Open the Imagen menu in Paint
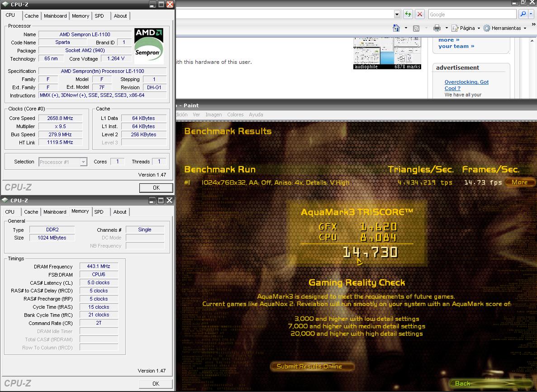This screenshot has height=392, width=537. [x=214, y=115]
